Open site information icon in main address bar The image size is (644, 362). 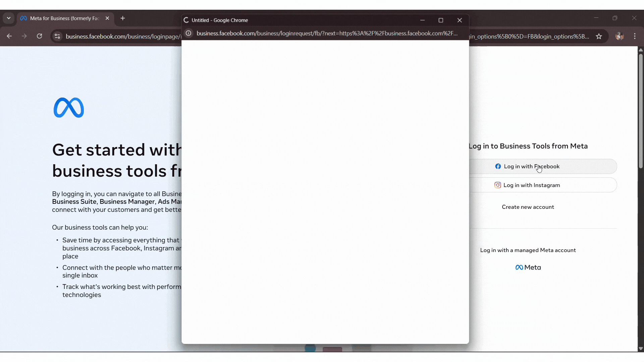pyautogui.click(x=57, y=36)
